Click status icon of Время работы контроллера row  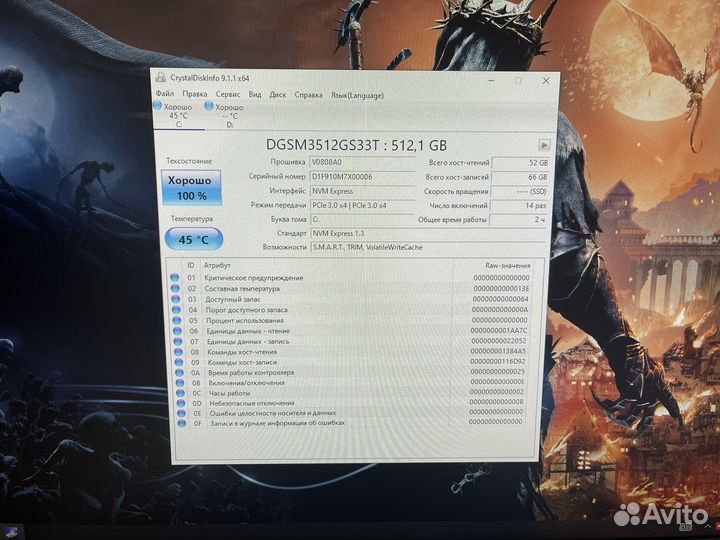180,373
